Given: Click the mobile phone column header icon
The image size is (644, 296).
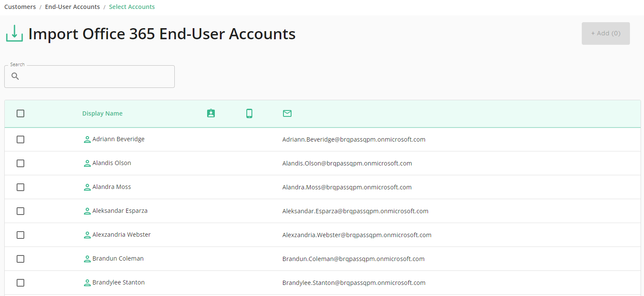Looking at the screenshot, I should pyautogui.click(x=249, y=113).
